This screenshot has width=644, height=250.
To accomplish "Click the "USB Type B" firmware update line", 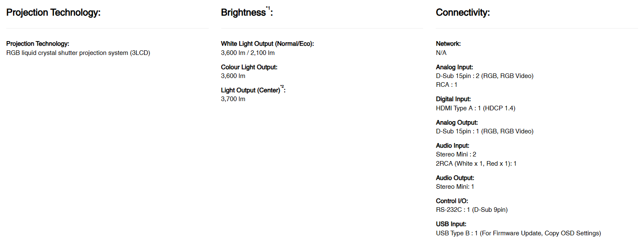I will pos(518,233).
